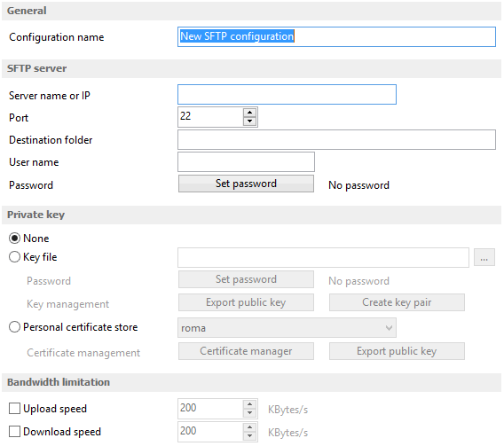Decrease the Port value with down arrow

click(249, 121)
